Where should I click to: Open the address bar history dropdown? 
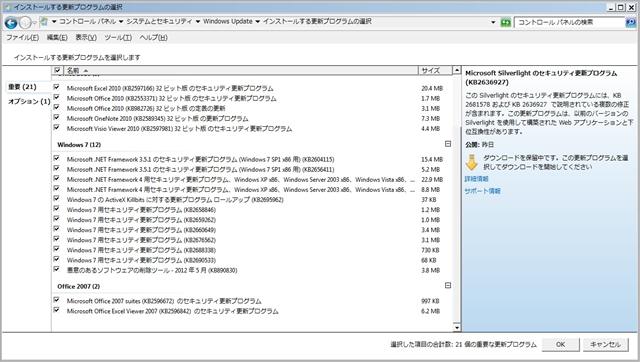(493, 22)
